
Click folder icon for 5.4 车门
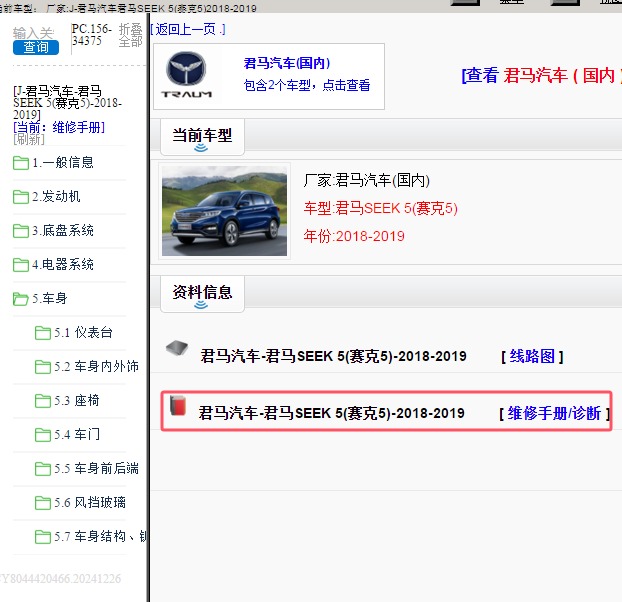click(42, 435)
